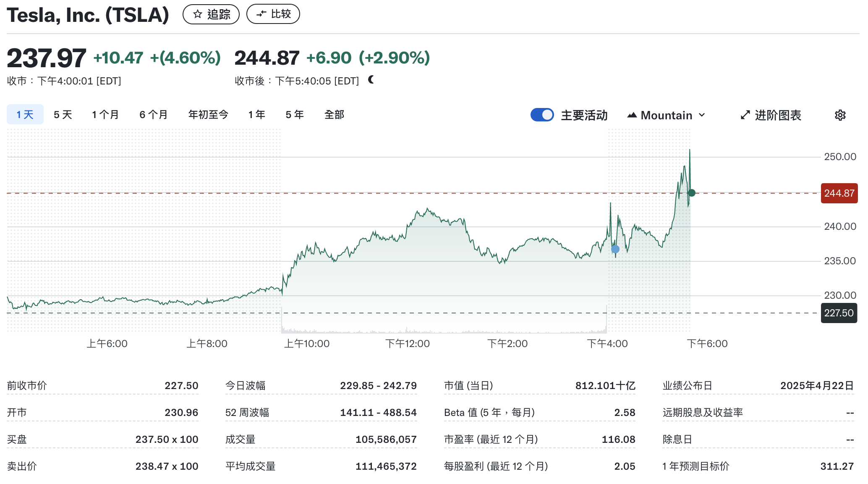Click the 市值 (当日) label
This screenshot has height=484, width=868.
468,385
